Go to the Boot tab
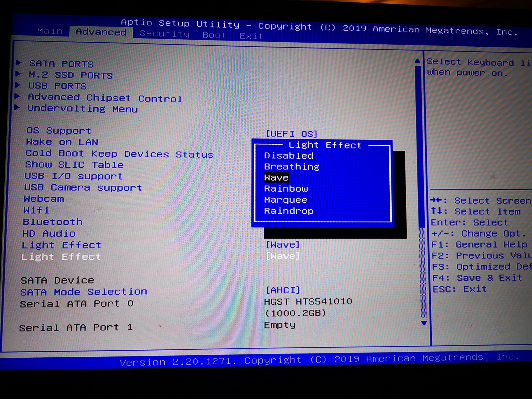The image size is (532, 399). pyautogui.click(x=214, y=35)
